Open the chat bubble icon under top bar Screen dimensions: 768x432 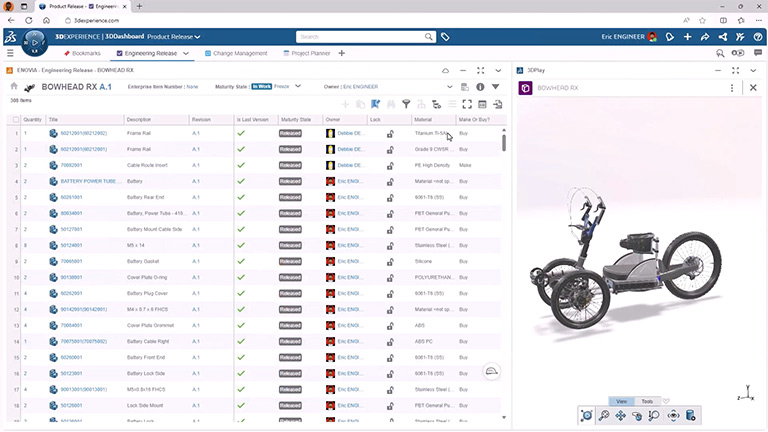pyautogui.click(x=758, y=53)
